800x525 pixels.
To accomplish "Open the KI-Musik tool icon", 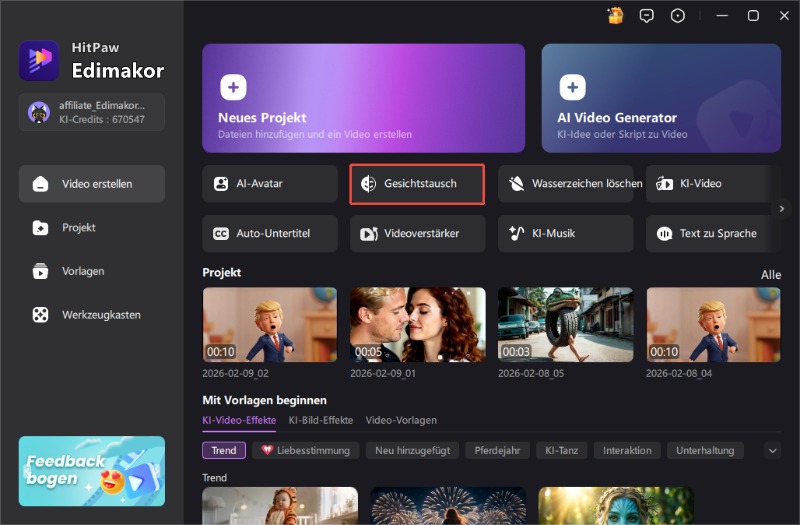I will click(517, 233).
